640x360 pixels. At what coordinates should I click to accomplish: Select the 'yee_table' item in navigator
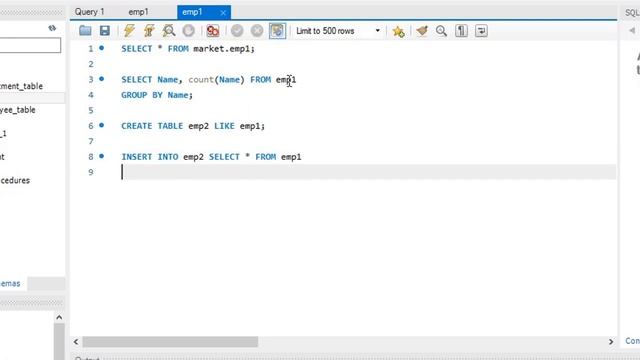18,110
